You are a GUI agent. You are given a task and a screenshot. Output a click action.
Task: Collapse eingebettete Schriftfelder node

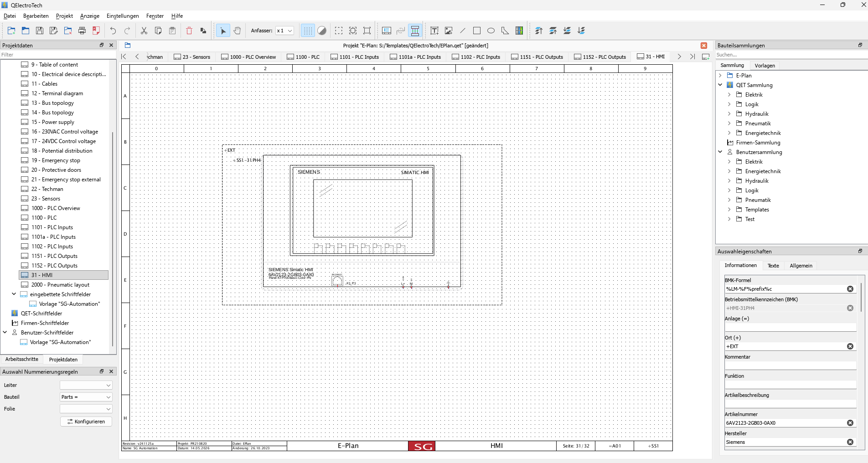[14, 294]
